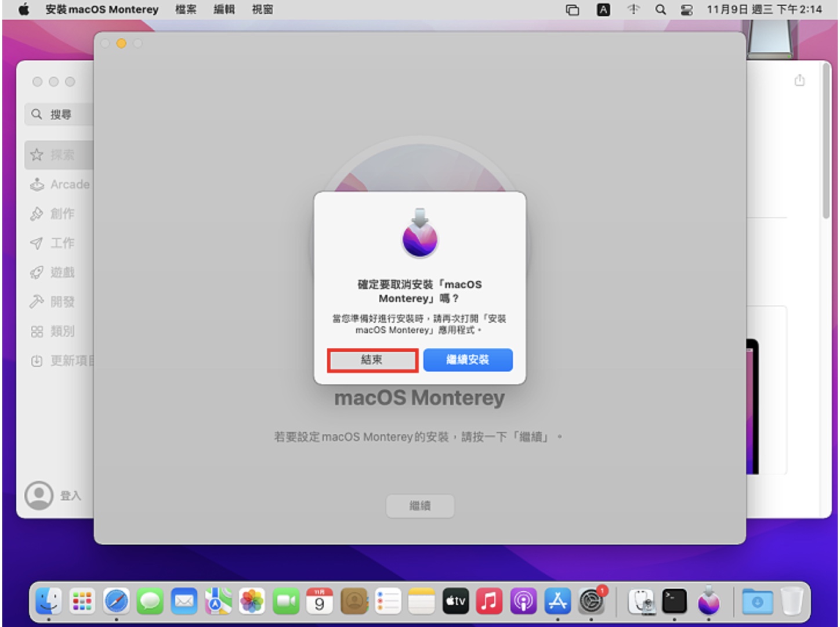Launch Podcasts from the Dock

tap(523, 601)
